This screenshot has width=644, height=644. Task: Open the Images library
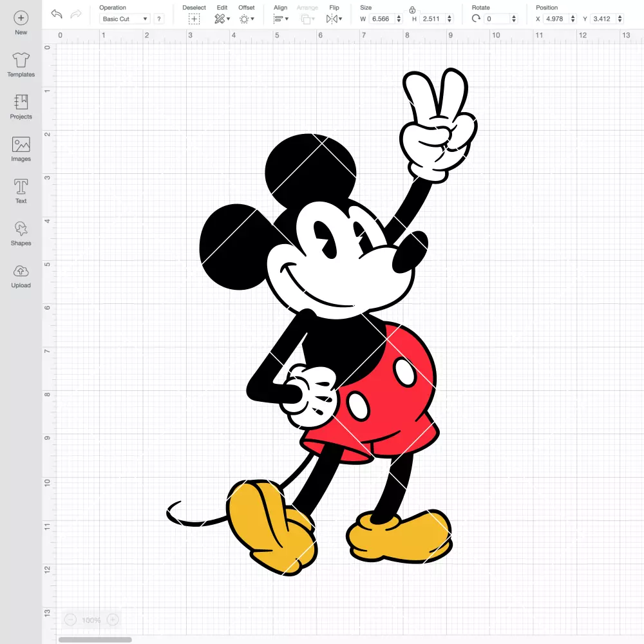[x=21, y=149]
